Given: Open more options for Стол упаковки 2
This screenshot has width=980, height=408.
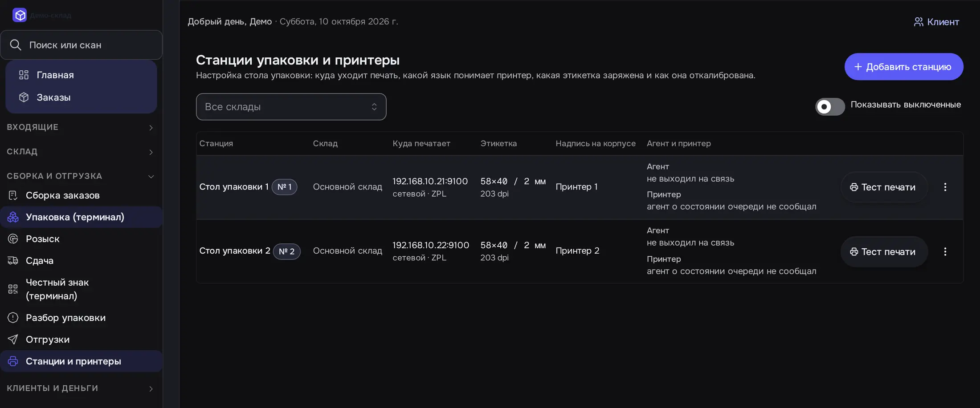Looking at the screenshot, I should (x=945, y=251).
